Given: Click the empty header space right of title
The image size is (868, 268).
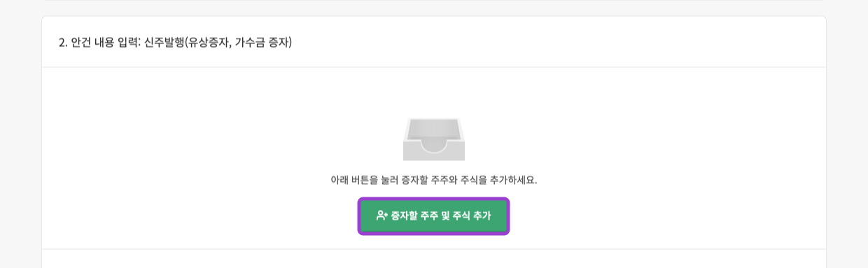Looking at the screenshot, I should pos(559,43).
